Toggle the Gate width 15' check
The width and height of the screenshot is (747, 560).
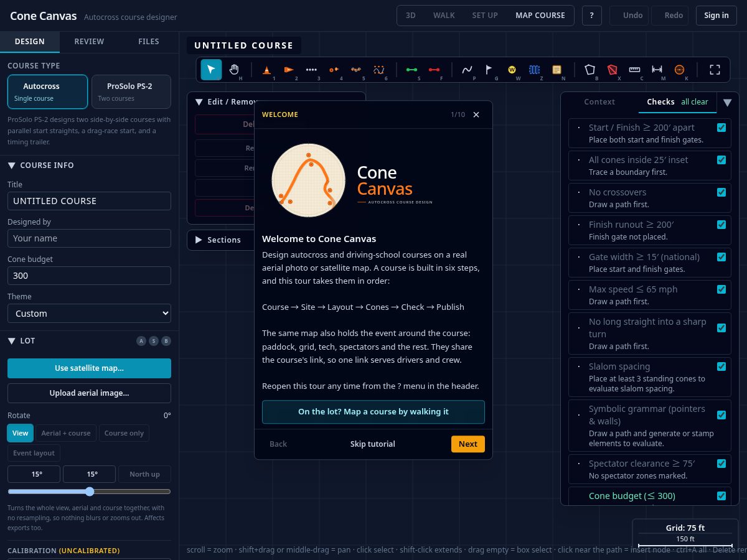coord(721,257)
